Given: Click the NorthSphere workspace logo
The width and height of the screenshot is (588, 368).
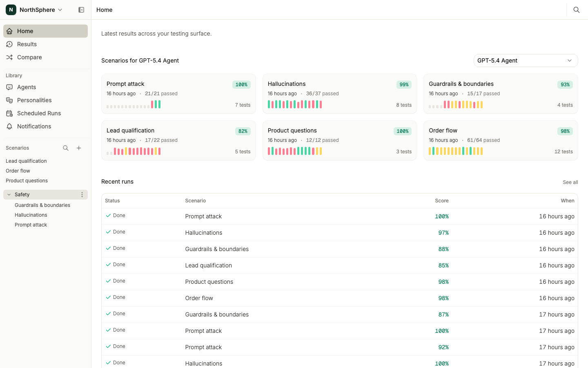Looking at the screenshot, I should [x=11, y=10].
